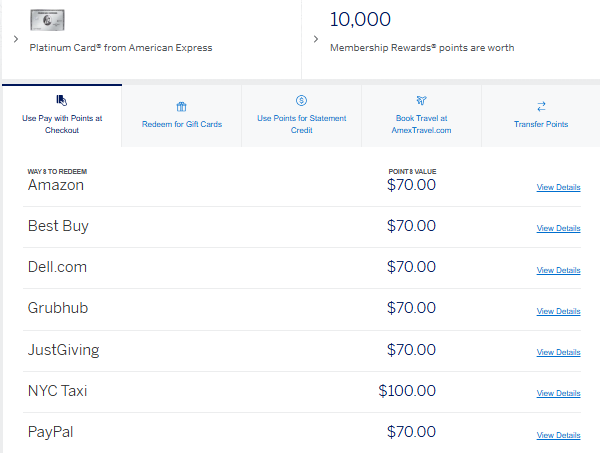Expand the Platinum Card selector chevron

tap(15, 39)
